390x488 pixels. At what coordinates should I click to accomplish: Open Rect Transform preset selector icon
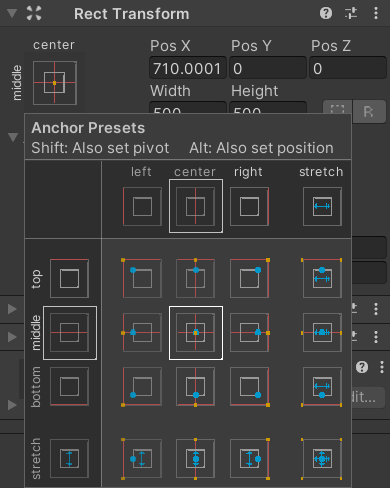(351, 13)
